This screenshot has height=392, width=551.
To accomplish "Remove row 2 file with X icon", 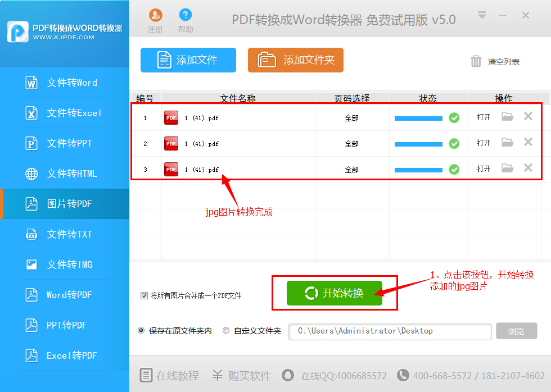I will tap(528, 142).
